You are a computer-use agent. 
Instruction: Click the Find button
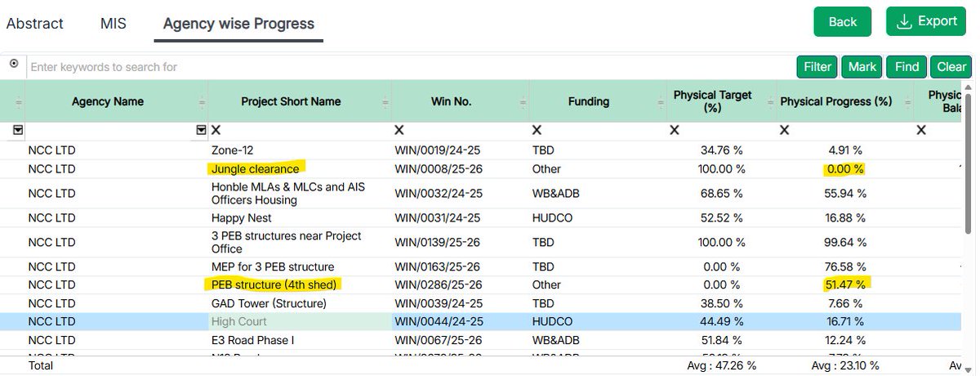click(x=906, y=67)
